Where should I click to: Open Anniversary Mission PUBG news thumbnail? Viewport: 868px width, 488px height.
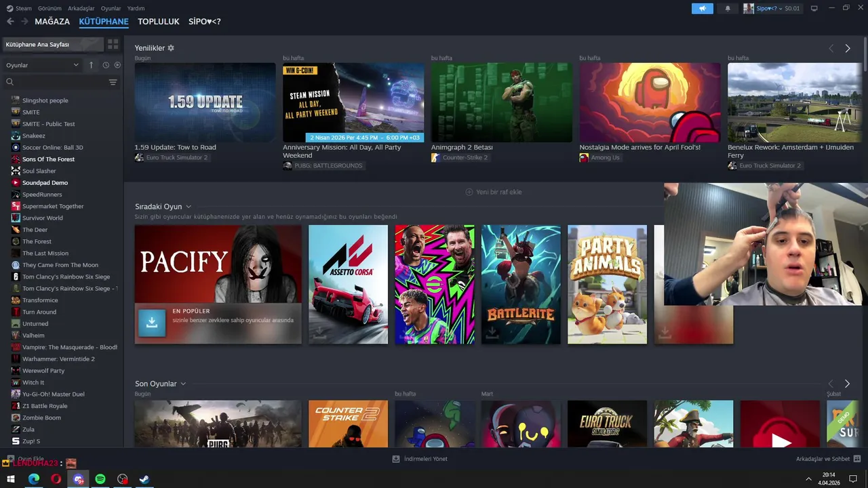click(x=353, y=102)
